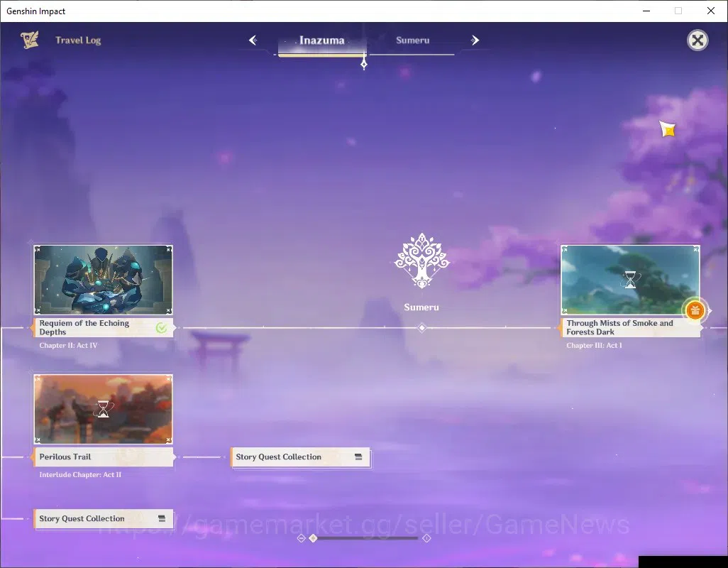Click the Perilous Trail quest label
This screenshot has width=728, height=568.
pyautogui.click(x=103, y=457)
